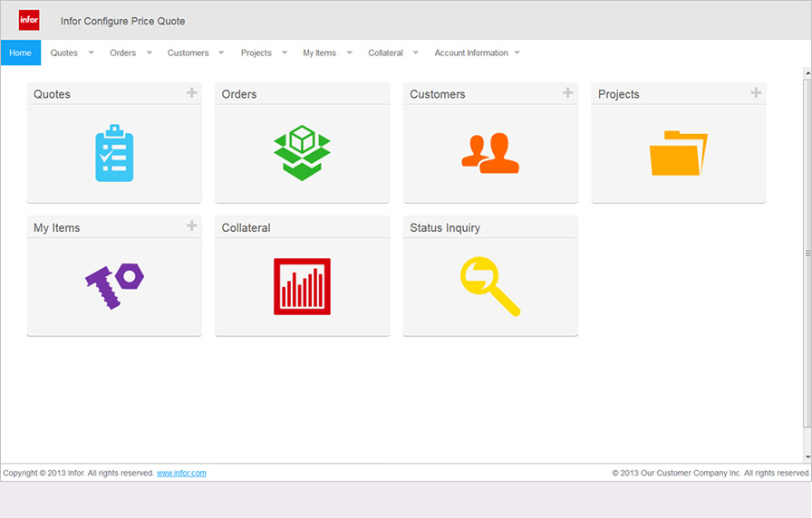This screenshot has height=518, width=812.
Task: Expand the Quotes menu dropdown arrow
Action: [x=91, y=53]
